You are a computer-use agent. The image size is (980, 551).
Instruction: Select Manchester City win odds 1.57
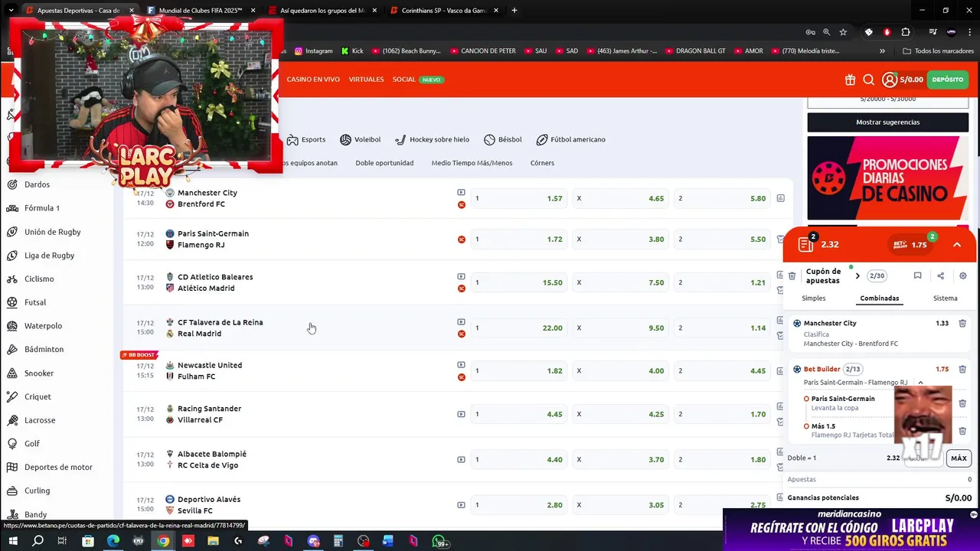coord(519,198)
